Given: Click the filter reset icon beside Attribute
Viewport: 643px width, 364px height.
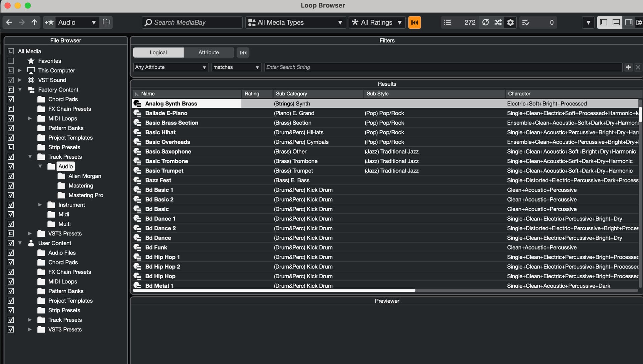Looking at the screenshot, I should 243,53.
